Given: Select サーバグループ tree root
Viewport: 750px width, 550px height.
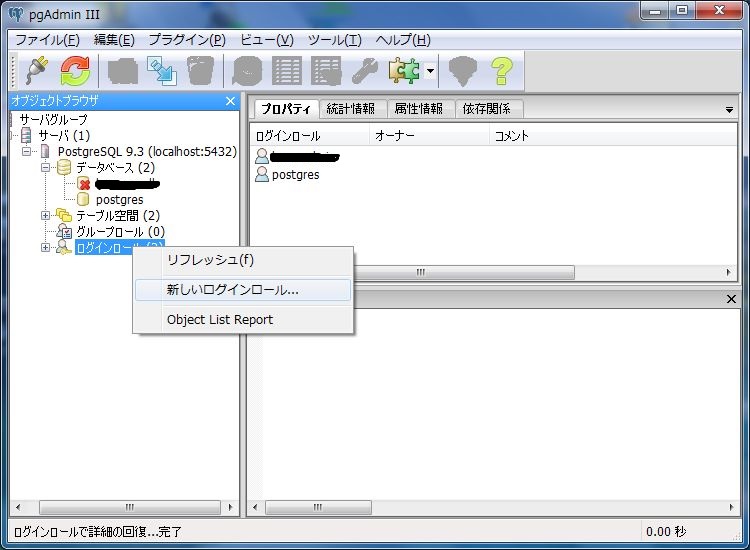Looking at the screenshot, I should point(53,119).
